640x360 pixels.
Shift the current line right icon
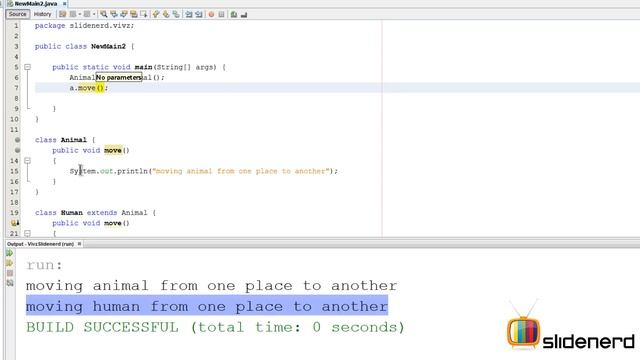click(x=199, y=14)
